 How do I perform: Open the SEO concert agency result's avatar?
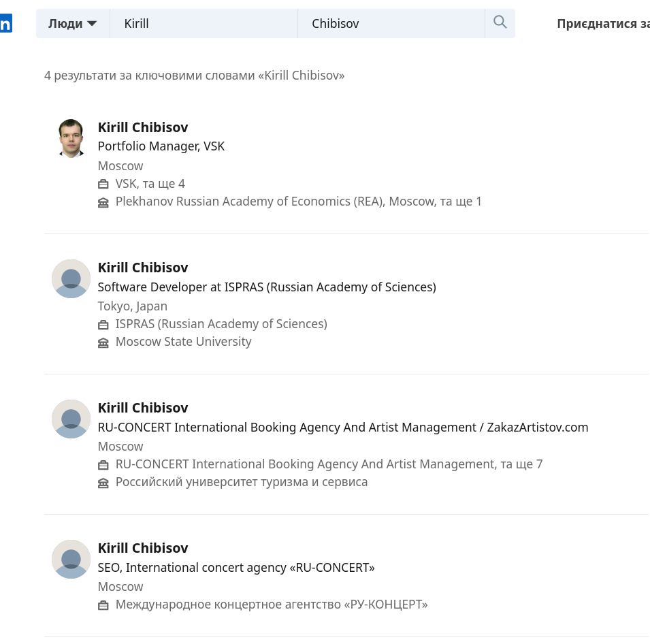click(71, 559)
